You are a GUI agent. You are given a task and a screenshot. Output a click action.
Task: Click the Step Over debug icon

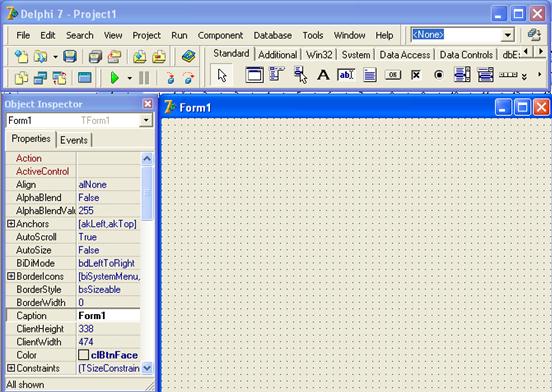(x=189, y=78)
